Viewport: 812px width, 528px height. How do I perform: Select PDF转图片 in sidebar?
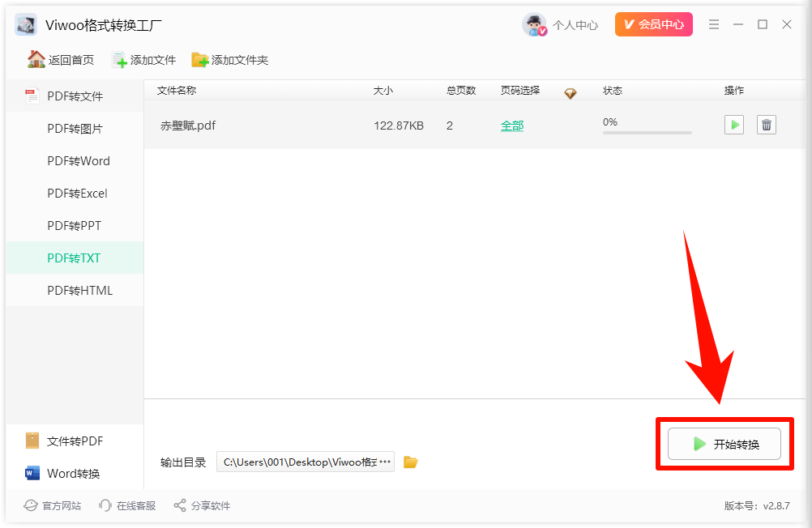75,129
